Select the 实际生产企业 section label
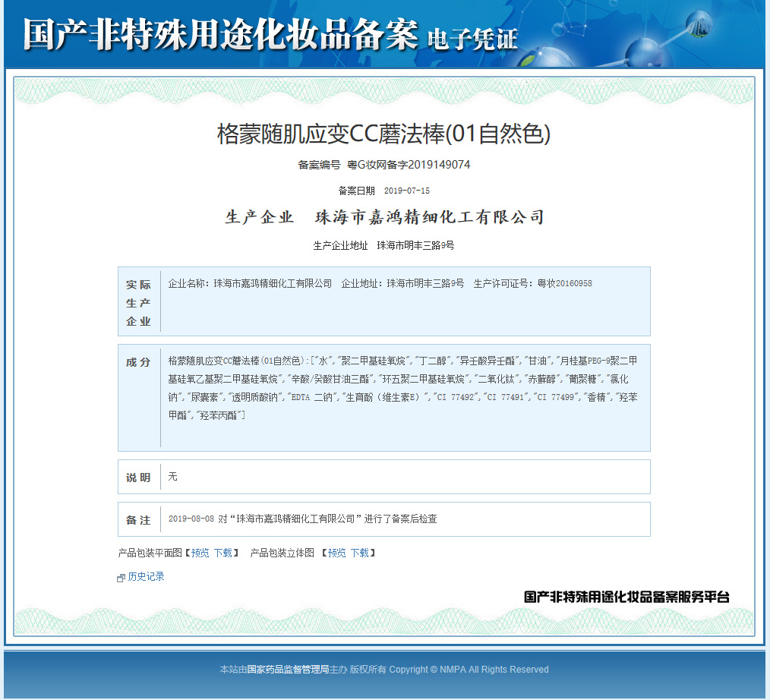 pyautogui.click(x=138, y=302)
